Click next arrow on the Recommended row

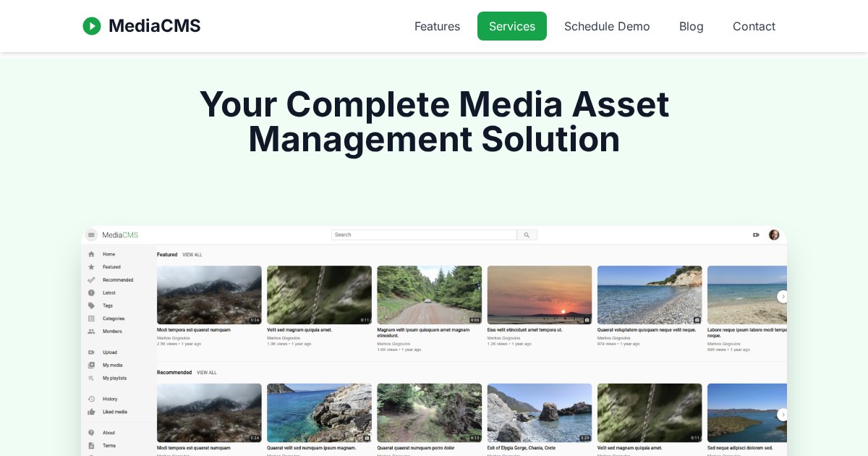783,415
